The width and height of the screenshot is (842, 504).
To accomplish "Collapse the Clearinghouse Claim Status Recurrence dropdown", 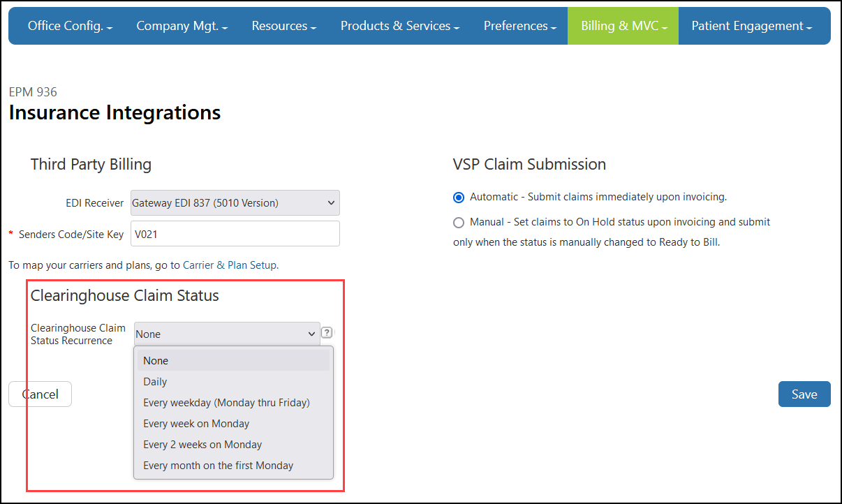I will point(227,334).
